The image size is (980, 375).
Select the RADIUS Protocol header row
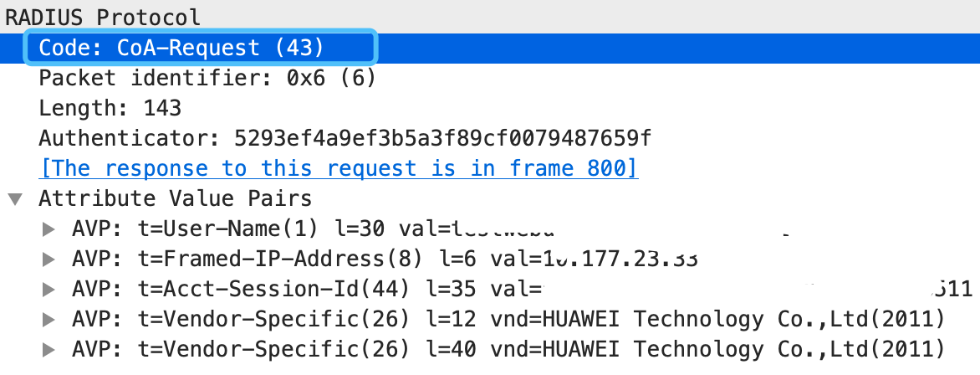pyautogui.click(x=490, y=17)
